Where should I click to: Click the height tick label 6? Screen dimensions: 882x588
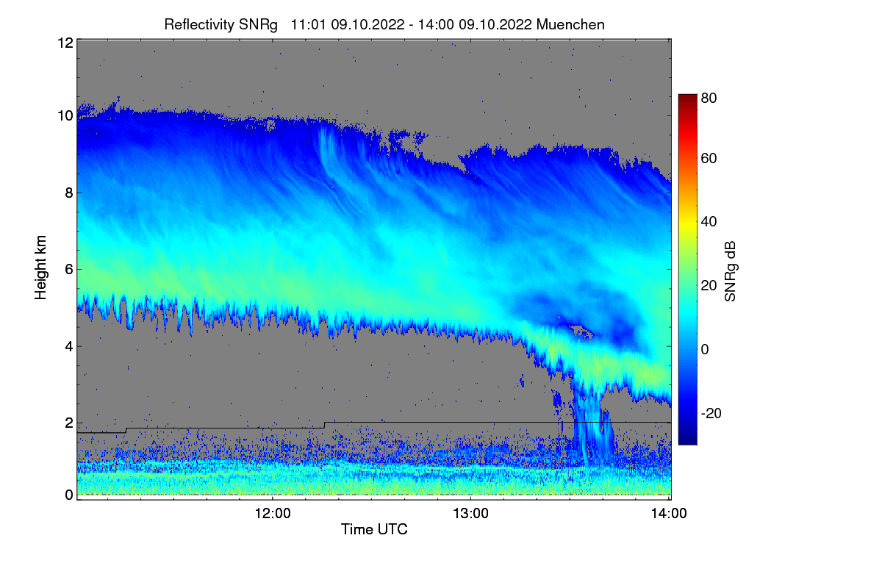pos(68,269)
